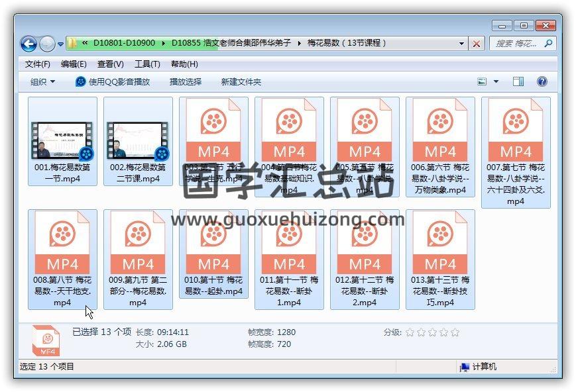
Task: Select MP4 icon of 013.第十三节 file
Action: (440, 242)
